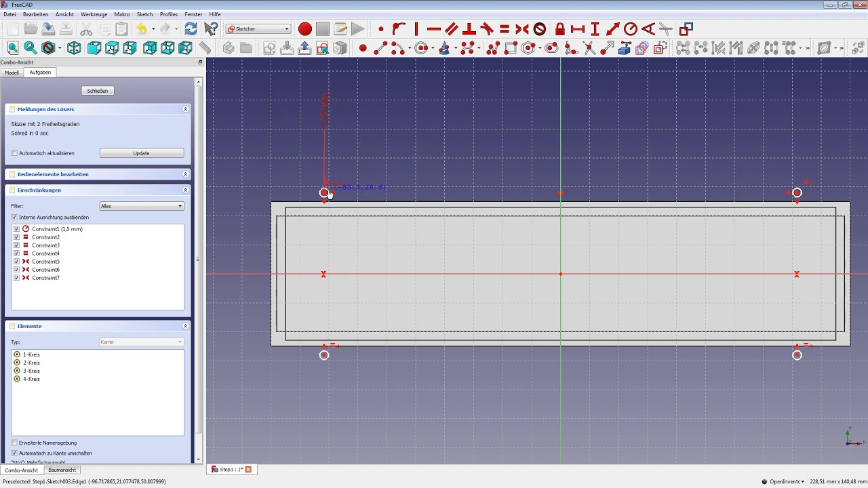This screenshot has width=868, height=488.
Task: Apply the symmetry constraint
Action: [522, 29]
